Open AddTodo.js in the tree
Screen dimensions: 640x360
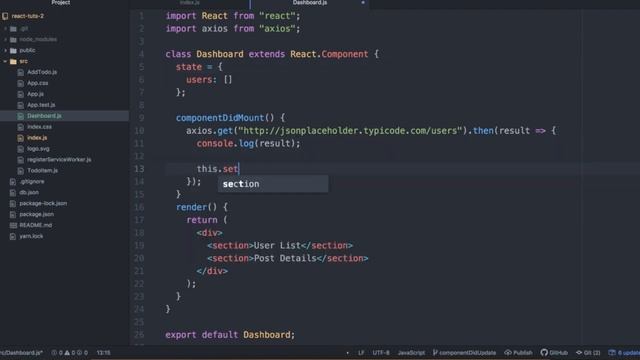[42, 72]
